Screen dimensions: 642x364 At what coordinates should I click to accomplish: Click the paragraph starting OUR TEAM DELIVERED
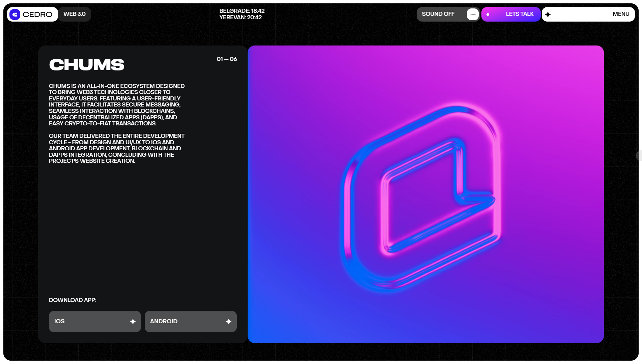pos(117,148)
